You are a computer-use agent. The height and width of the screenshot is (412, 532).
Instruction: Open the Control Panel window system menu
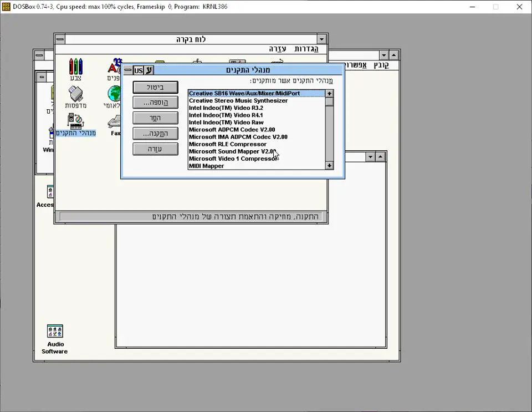pos(60,39)
